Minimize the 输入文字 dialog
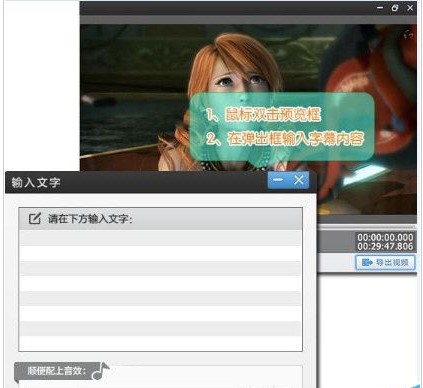This screenshot has height=388, width=423. click(x=278, y=180)
